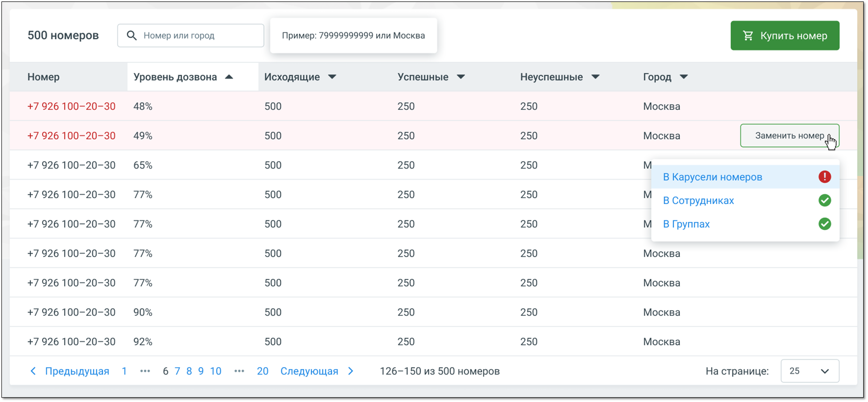Screen dimensions: 868x402
Task: Click the ellipsis between pages 1 and 6
Action: coord(145,371)
